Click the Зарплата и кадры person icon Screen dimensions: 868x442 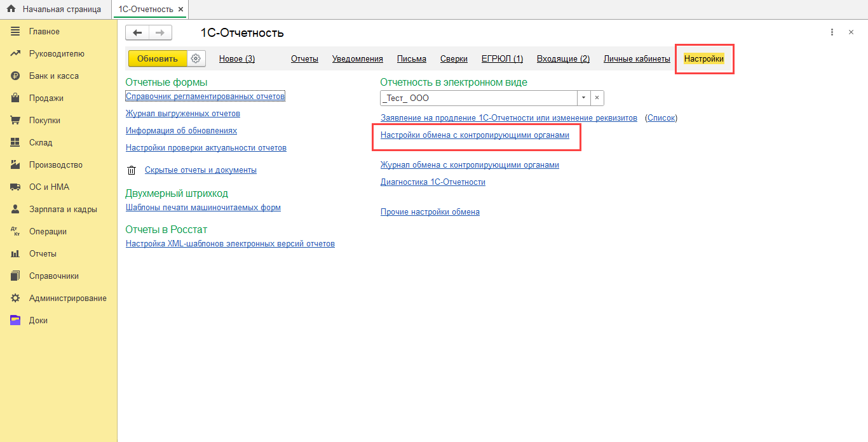(15, 209)
